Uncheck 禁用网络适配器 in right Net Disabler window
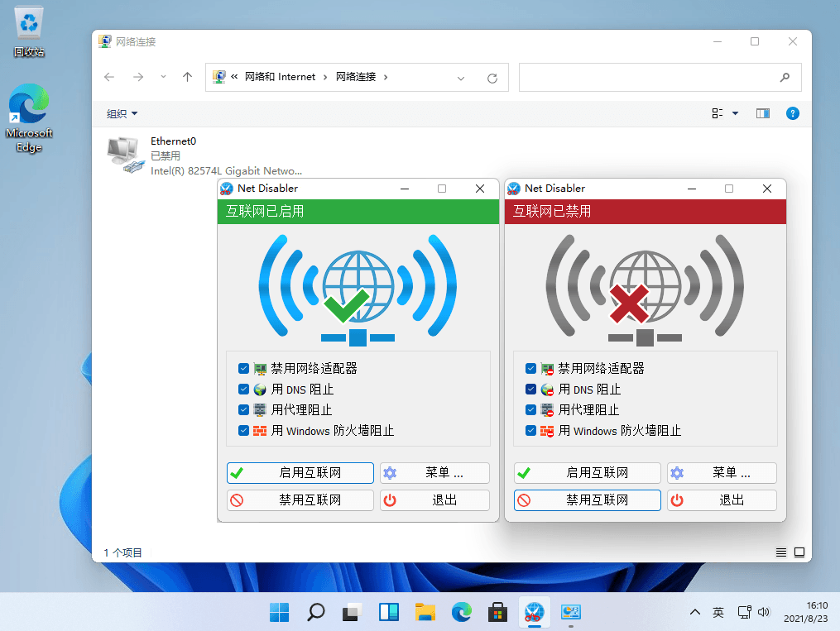Screen dimensions: 840x631 point(530,368)
